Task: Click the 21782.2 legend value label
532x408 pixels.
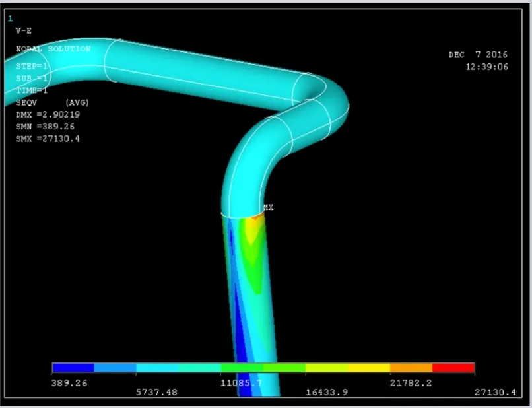Action: (411, 382)
